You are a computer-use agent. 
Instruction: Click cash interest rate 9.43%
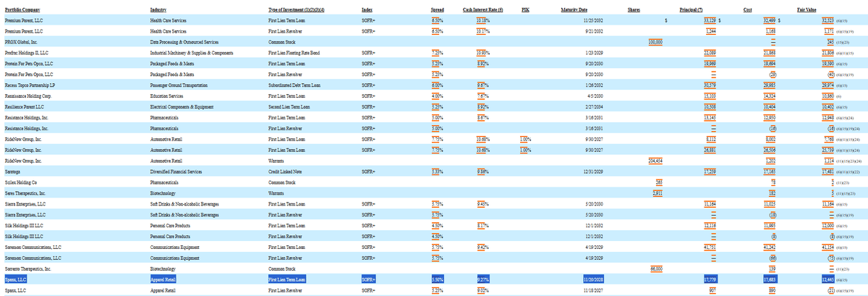(x=484, y=205)
